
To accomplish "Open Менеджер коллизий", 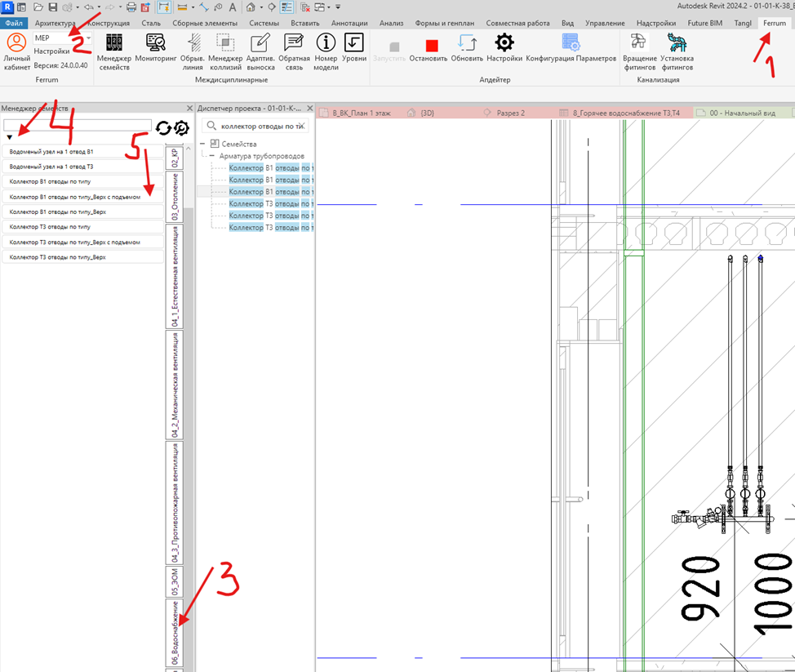I will (225, 51).
